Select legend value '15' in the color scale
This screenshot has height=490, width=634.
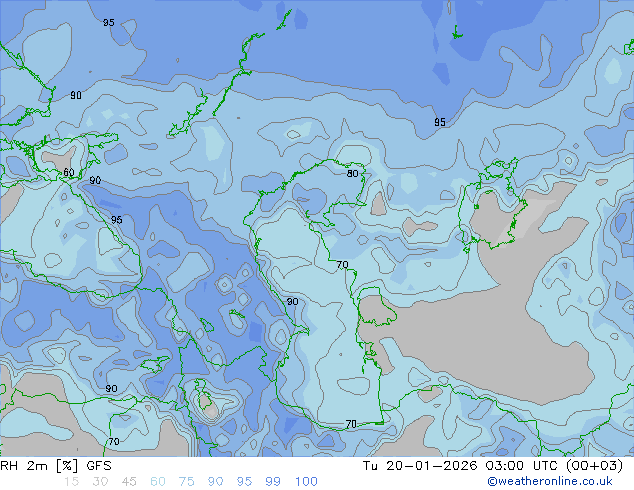pyautogui.click(x=71, y=482)
